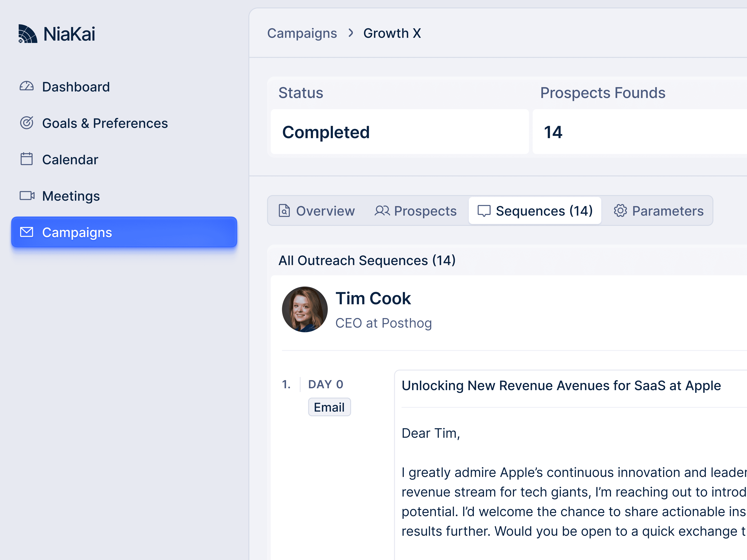
Task: Click the Calendar icon in sidebar
Action: [26, 159]
